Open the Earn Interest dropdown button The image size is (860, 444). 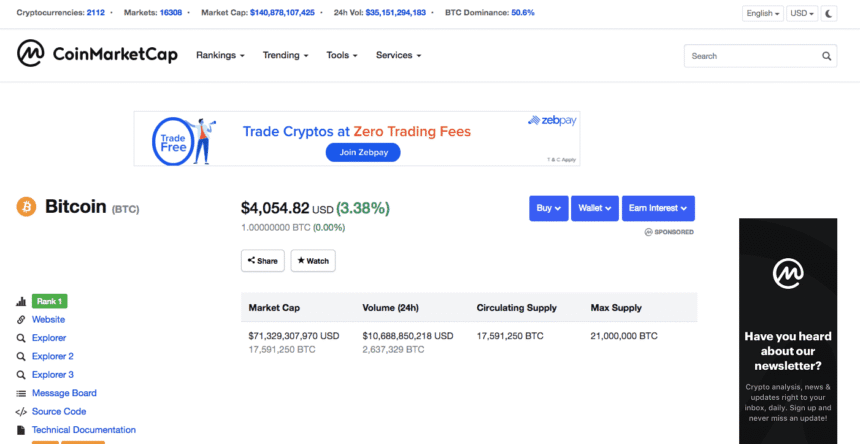658,208
